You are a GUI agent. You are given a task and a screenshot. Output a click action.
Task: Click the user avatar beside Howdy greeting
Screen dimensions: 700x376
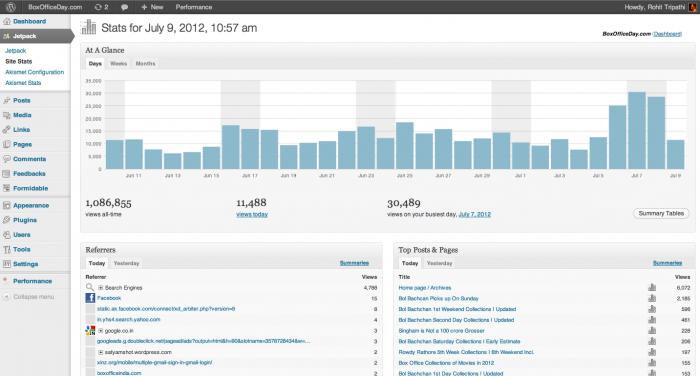click(693, 7)
